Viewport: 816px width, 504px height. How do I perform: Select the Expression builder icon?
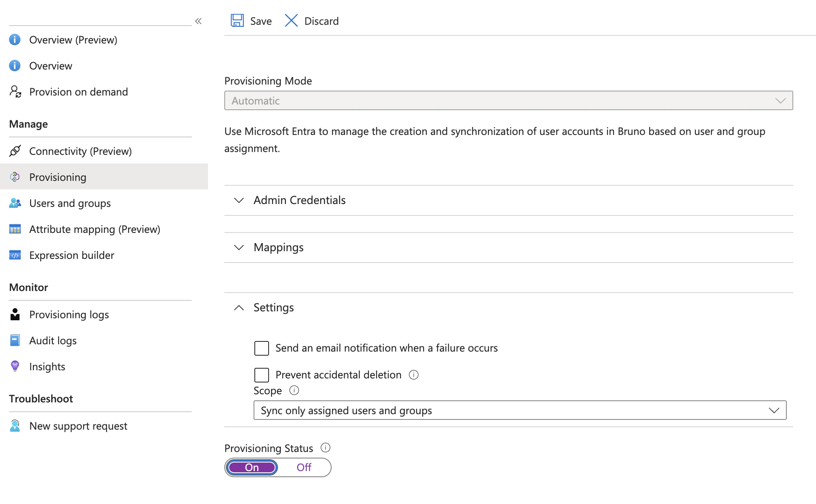[15, 255]
